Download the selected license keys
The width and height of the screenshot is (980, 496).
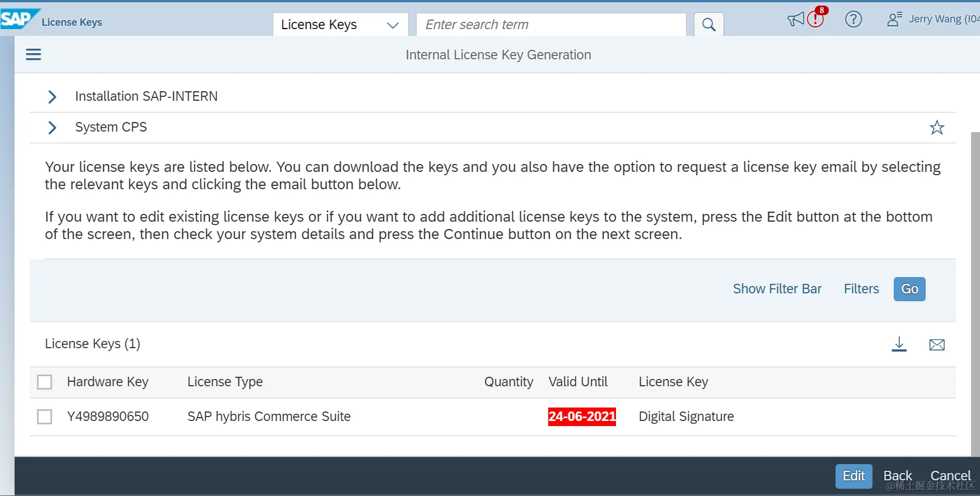coord(899,344)
